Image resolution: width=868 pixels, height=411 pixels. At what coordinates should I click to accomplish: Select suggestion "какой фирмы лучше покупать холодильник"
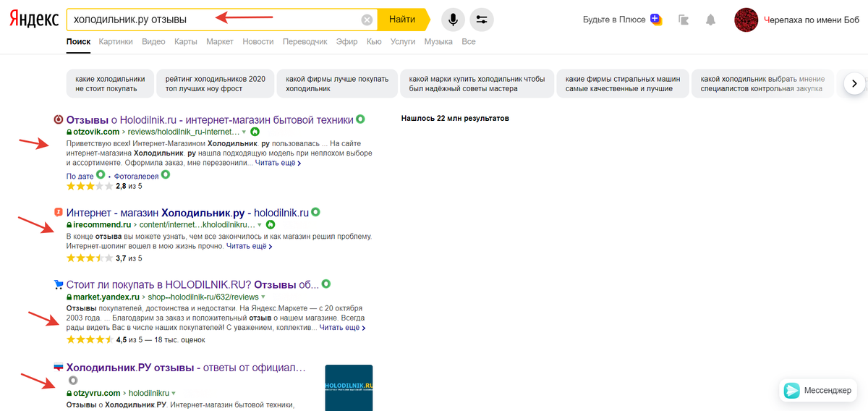click(x=337, y=83)
